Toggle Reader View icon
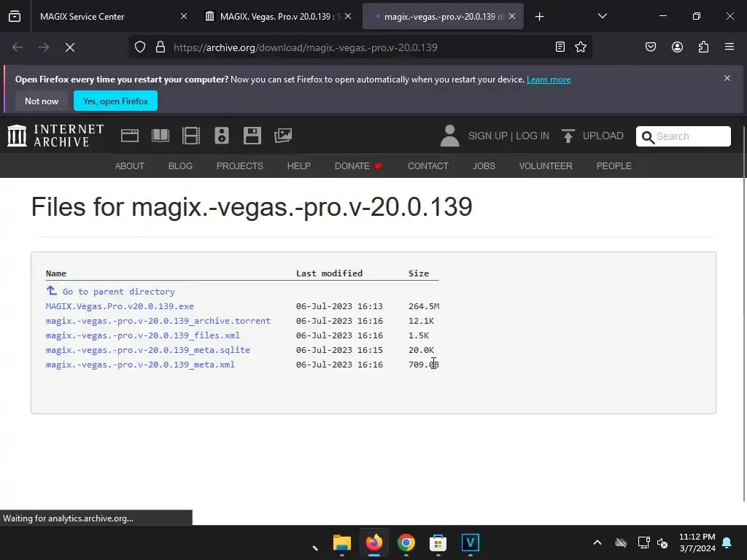The height and width of the screenshot is (560, 747). pyautogui.click(x=560, y=47)
